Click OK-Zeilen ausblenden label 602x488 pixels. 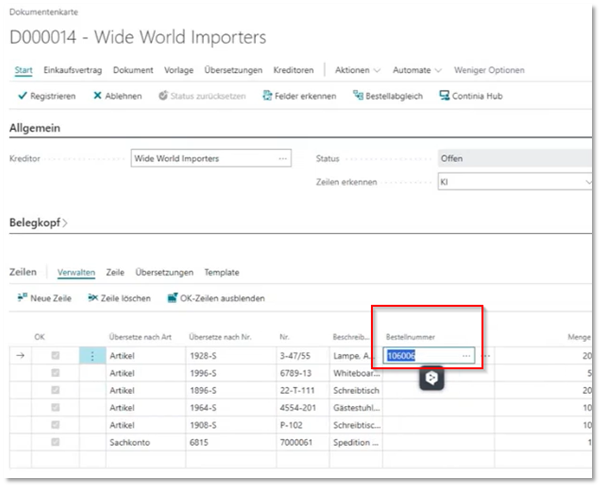pos(222,298)
